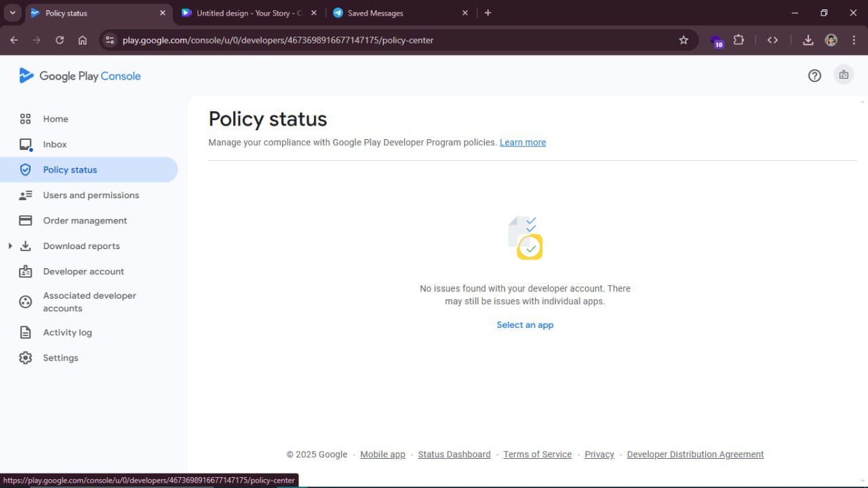Image resolution: width=868 pixels, height=488 pixels.
Task: Open the tab search dropdown arrow
Action: [x=12, y=13]
